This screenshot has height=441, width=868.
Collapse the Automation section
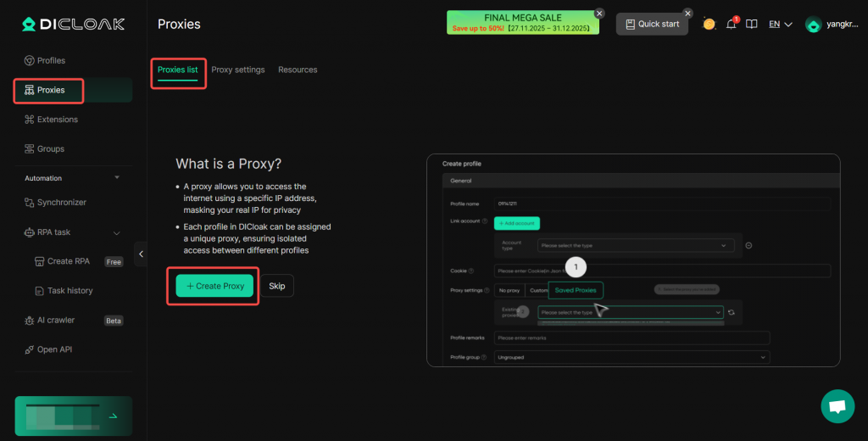coord(117,178)
